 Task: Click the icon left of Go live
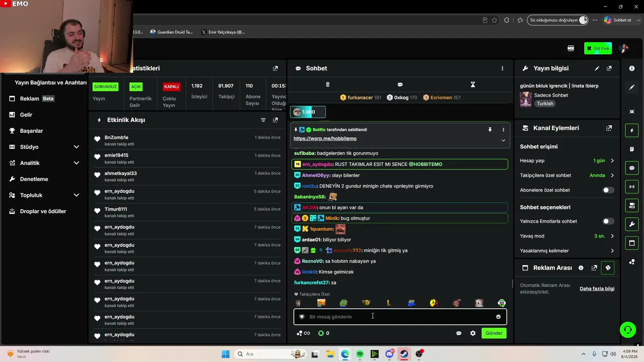point(571,48)
